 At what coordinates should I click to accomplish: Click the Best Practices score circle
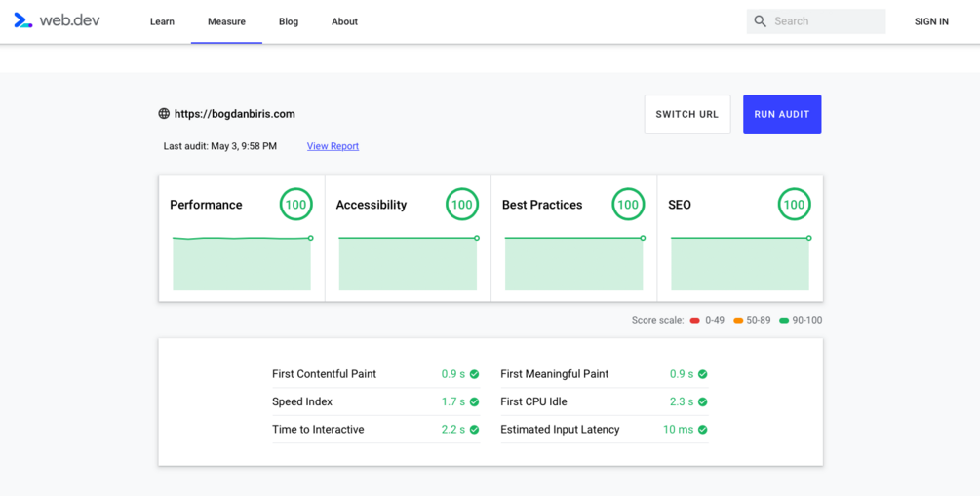tap(628, 205)
